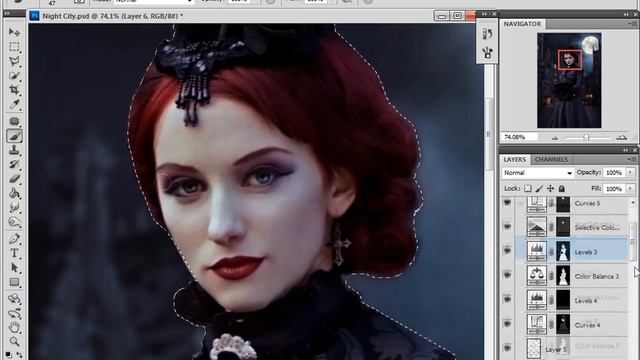Screen dimensions: 640x360
Task: Select the Lasso tool
Action: pyautogui.click(x=14, y=61)
